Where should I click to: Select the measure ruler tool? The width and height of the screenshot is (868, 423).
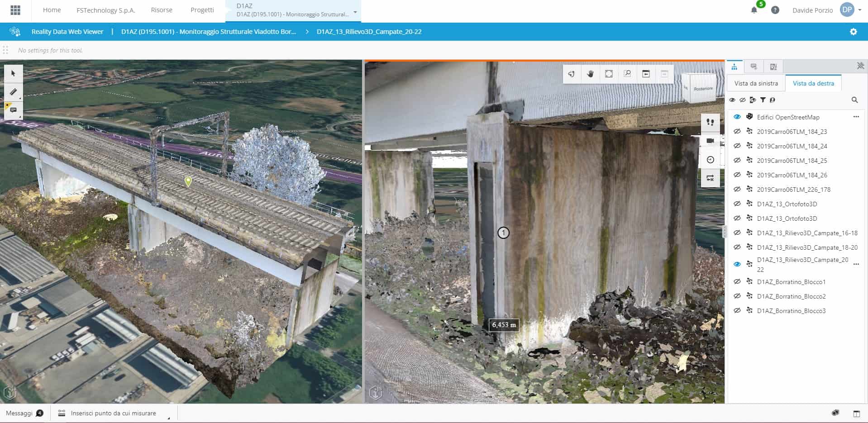[13, 92]
